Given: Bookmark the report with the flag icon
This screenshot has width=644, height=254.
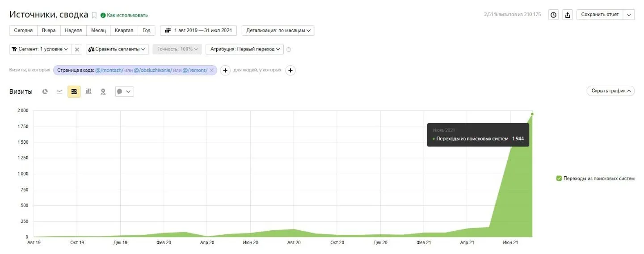Looking at the screenshot, I should 94,15.
